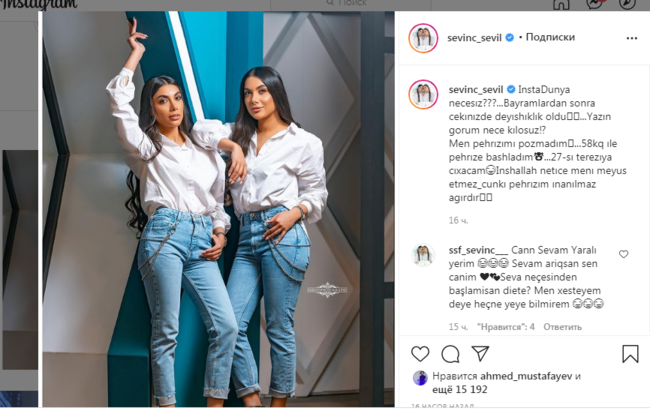Viewport: 650px width, 411px height.
Task: Click the Подписки following button
Action: pyautogui.click(x=550, y=37)
